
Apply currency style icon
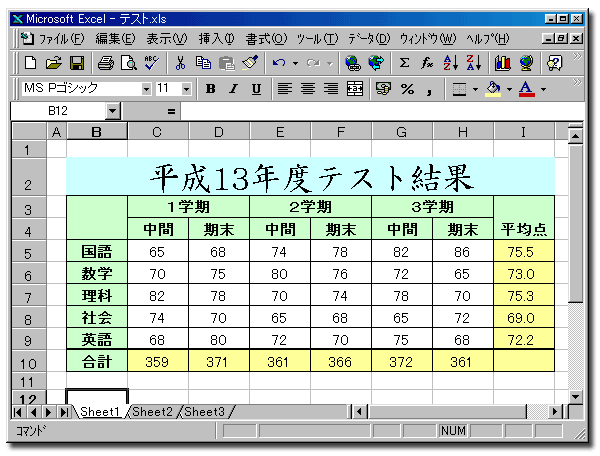pos(383,89)
